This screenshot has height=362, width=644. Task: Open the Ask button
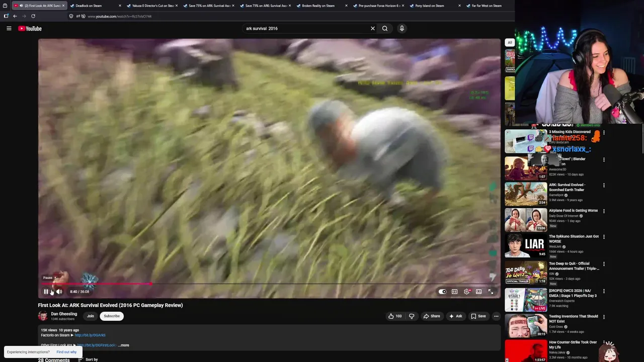(x=456, y=316)
